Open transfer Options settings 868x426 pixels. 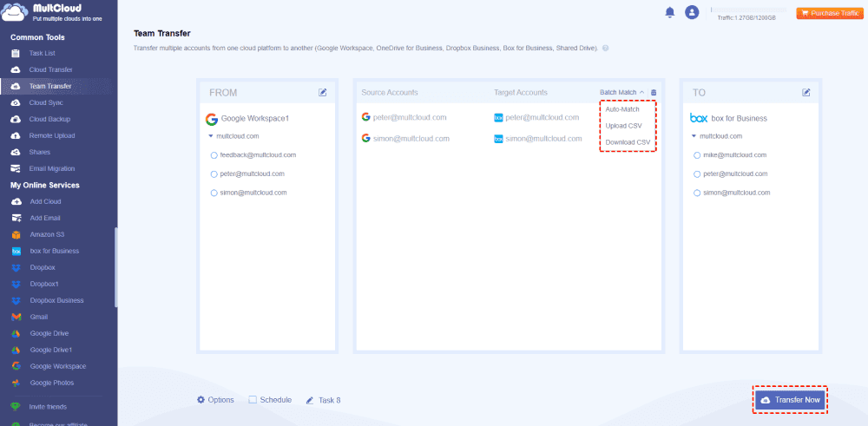[215, 399]
